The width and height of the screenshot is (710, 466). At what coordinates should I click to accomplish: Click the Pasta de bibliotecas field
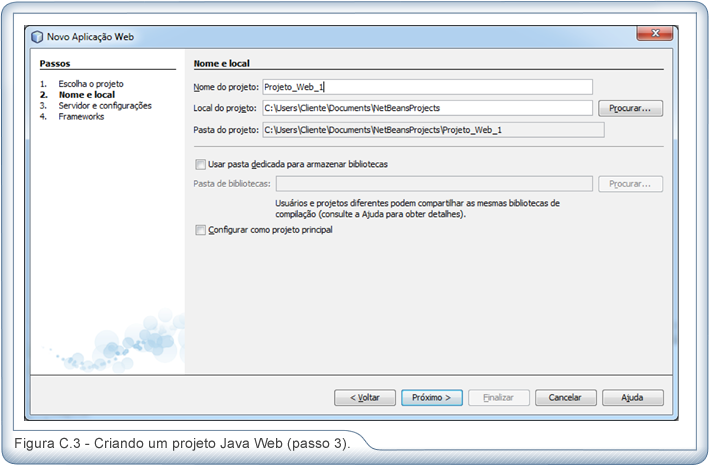[x=434, y=184]
